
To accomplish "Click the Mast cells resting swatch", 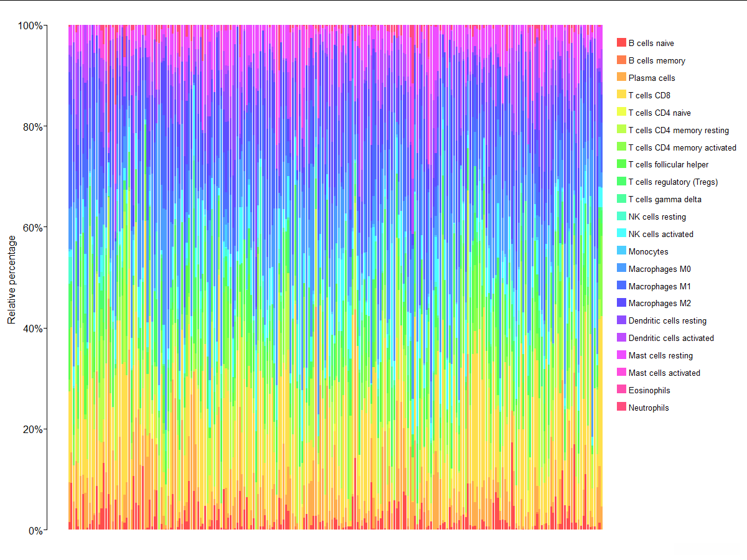I will [x=621, y=355].
